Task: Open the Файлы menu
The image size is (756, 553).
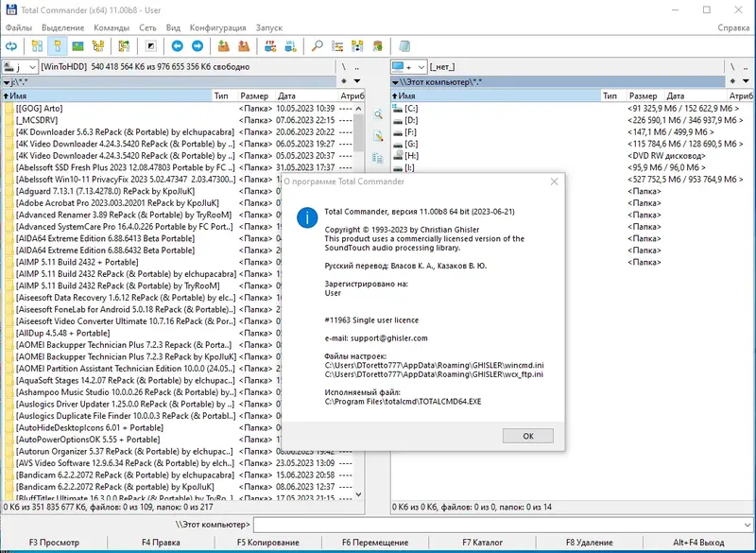Action: (x=19, y=27)
